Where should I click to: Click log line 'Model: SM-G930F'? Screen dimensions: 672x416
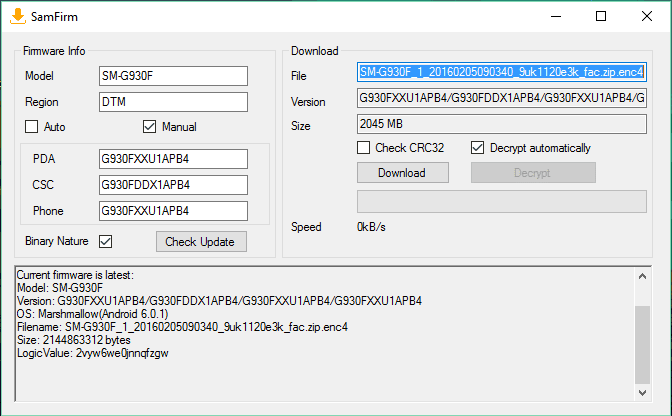[60, 288]
